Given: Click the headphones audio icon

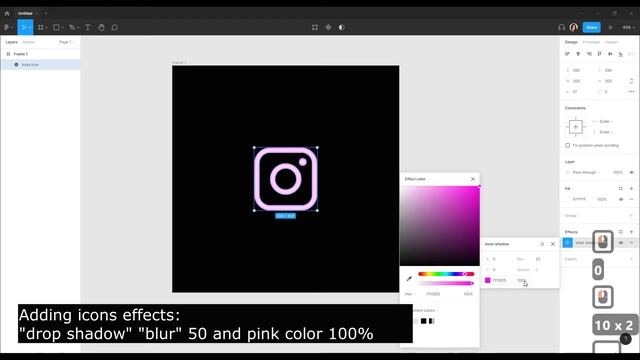Looking at the screenshot, I should (562, 27).
